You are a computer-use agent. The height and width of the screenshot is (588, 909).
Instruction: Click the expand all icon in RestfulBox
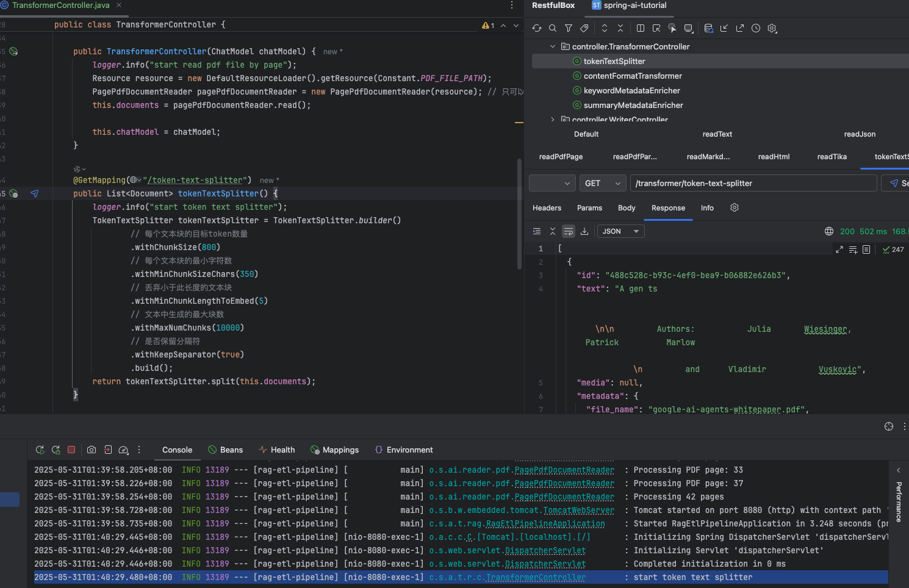point(605,28)
